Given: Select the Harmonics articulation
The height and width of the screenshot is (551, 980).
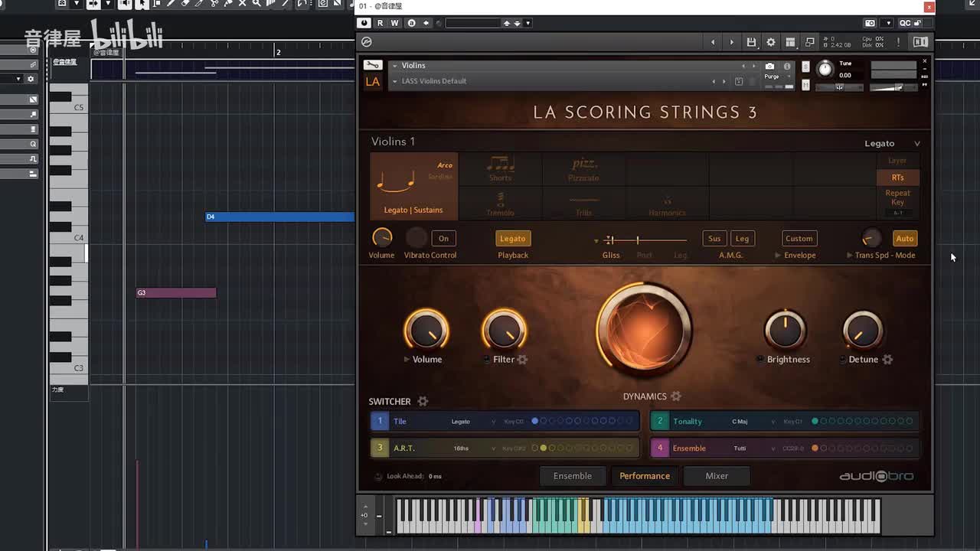Looking at the screenshot, I should coord(667,204).
